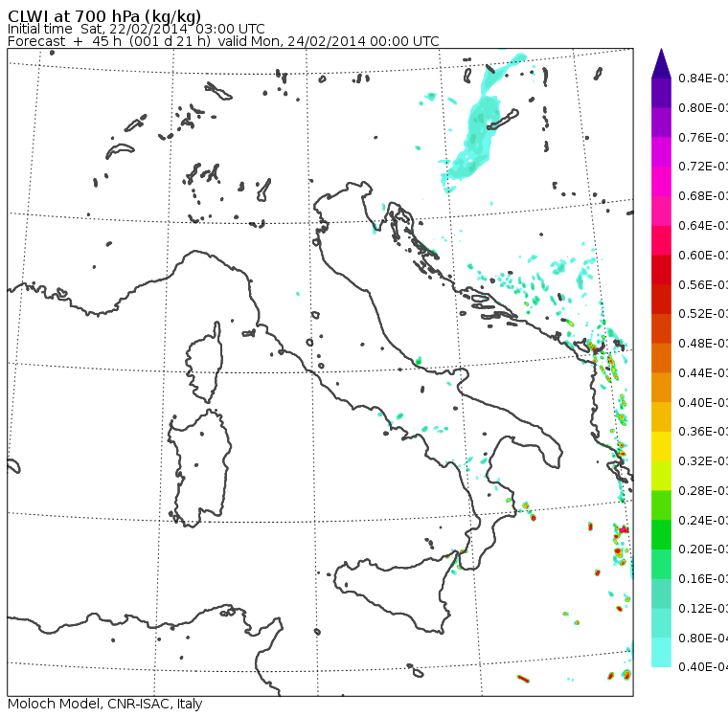
Task: Click the 0.48E-03 scale label
Action: click(x=703, y=344)
